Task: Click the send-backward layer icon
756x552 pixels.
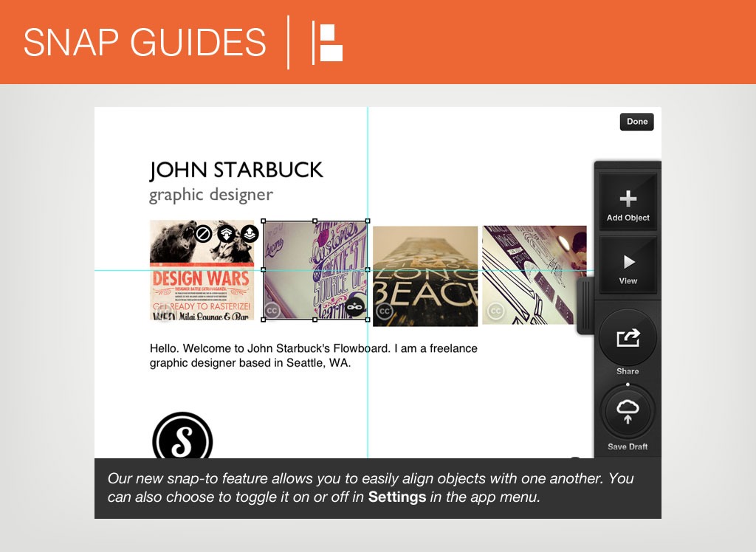Action: click(227, 234)
